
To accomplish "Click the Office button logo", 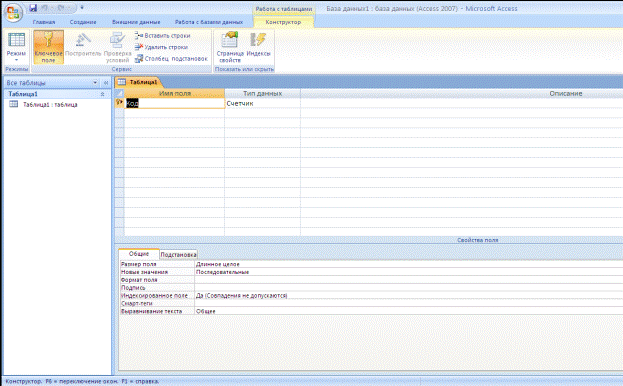I will point(13,13).
